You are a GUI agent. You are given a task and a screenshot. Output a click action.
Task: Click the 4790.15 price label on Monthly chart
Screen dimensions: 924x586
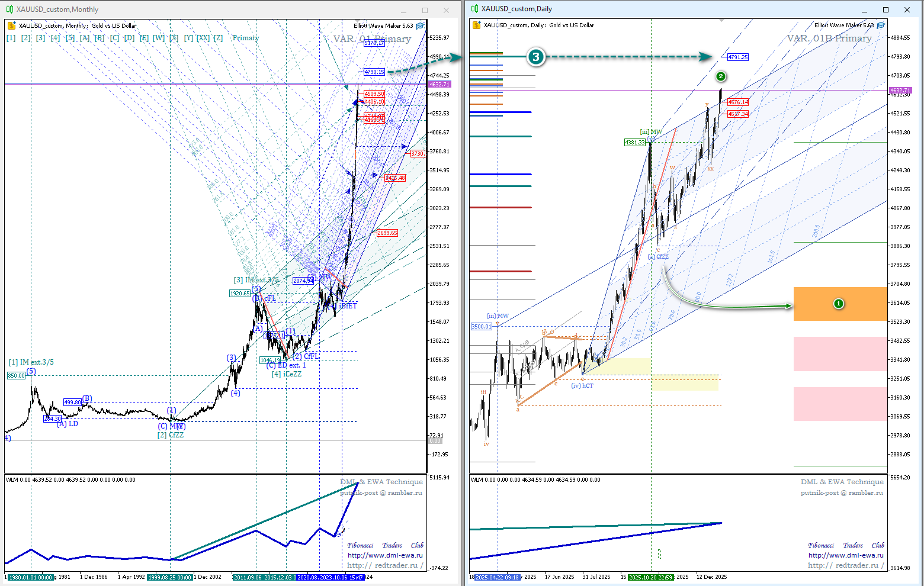coord(374,72)
